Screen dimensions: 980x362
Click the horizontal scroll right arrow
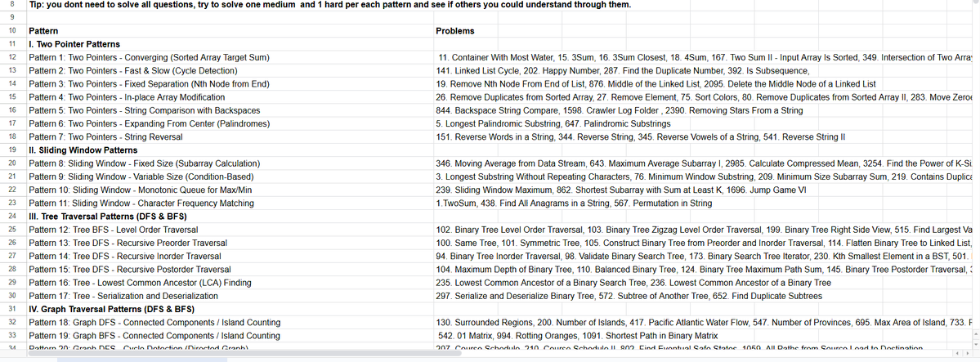click(x=969, y=354)
